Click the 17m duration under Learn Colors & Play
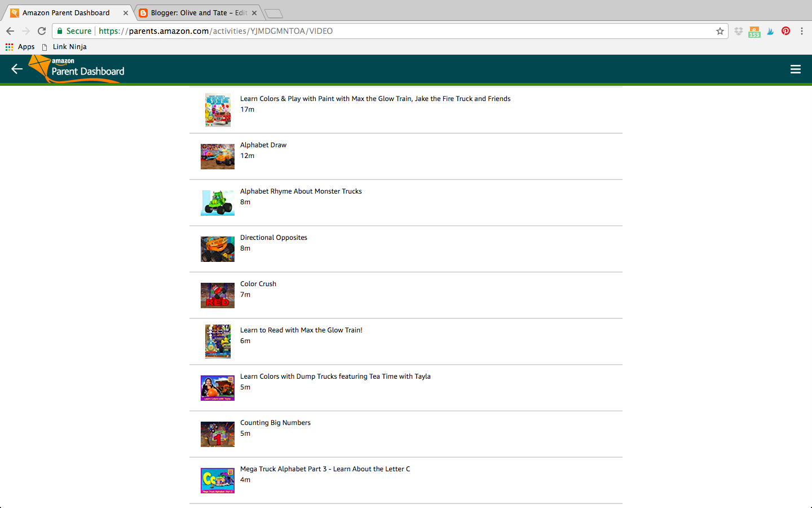The height and width of the screenshot is (508, 812). (x=247, y=110)
